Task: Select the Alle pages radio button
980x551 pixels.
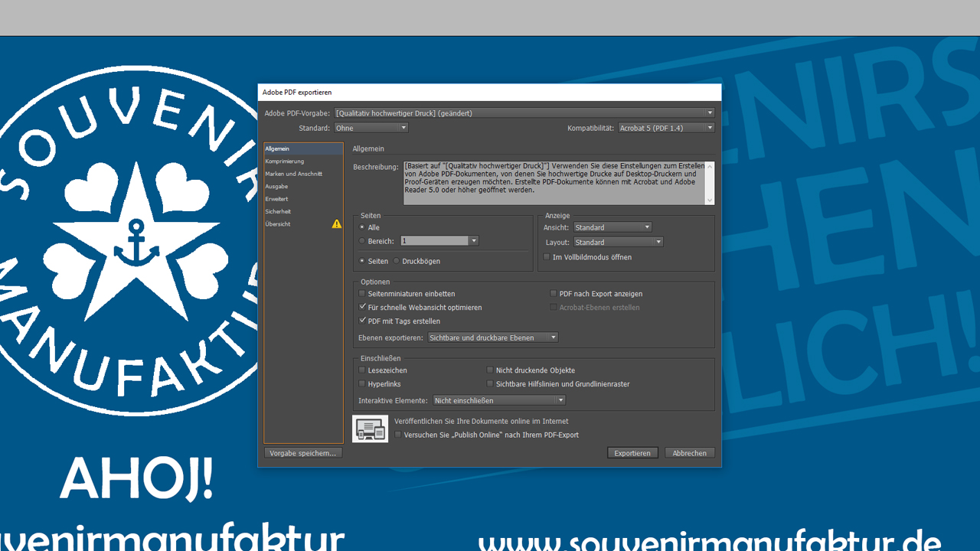Action: click(362, 227)
